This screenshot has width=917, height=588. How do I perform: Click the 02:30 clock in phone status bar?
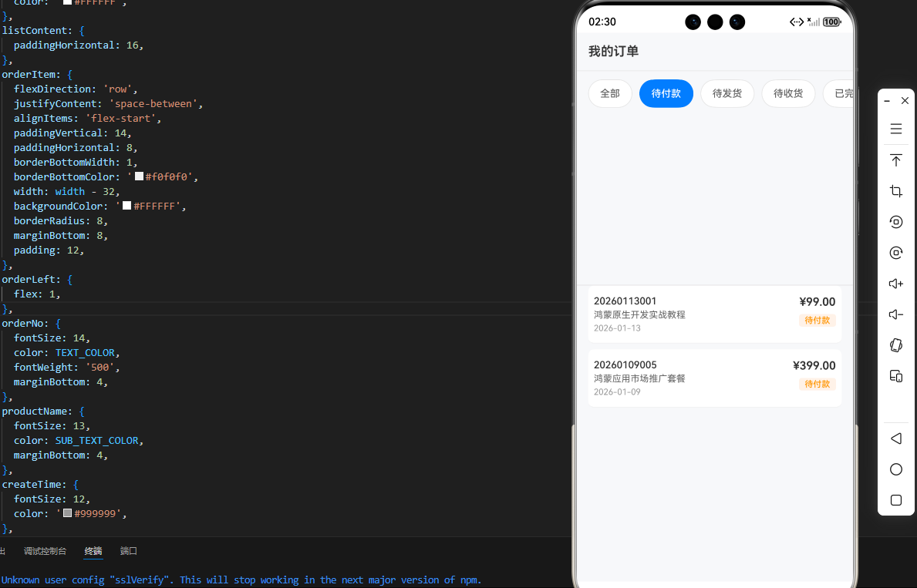click(602, 22)
